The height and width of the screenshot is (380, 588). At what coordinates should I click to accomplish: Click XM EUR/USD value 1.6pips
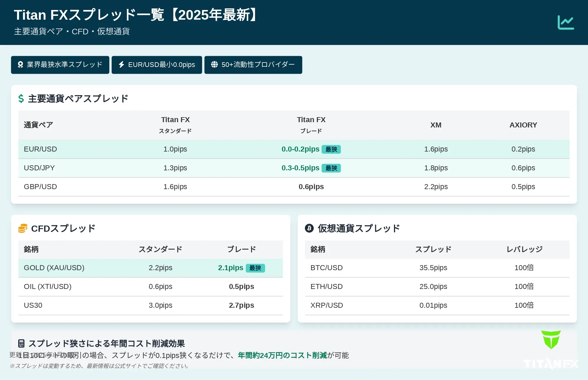436,149
